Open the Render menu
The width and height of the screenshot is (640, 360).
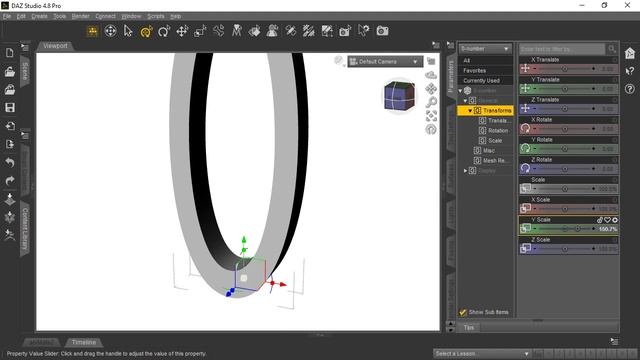point(80,16)
